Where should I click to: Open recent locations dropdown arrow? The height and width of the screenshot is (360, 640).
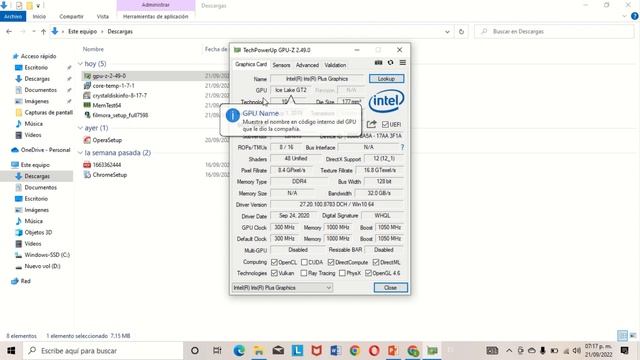click(x=33, y=31)
